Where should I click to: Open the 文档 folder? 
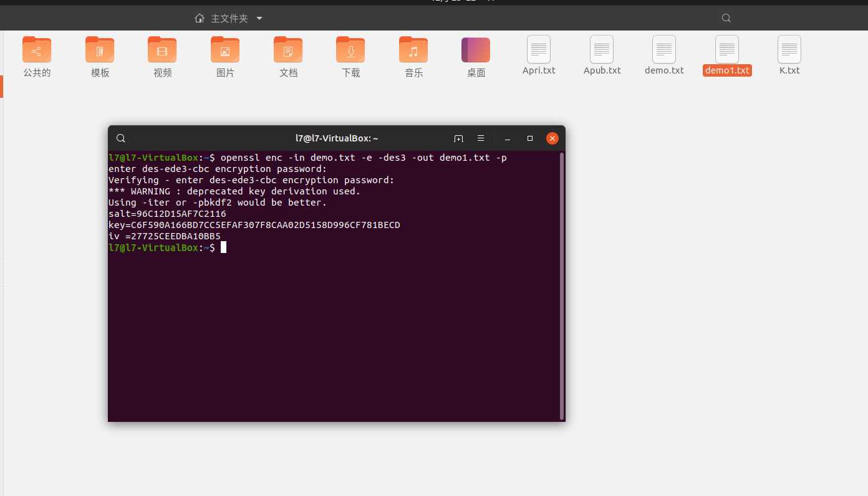pos(288,50)
